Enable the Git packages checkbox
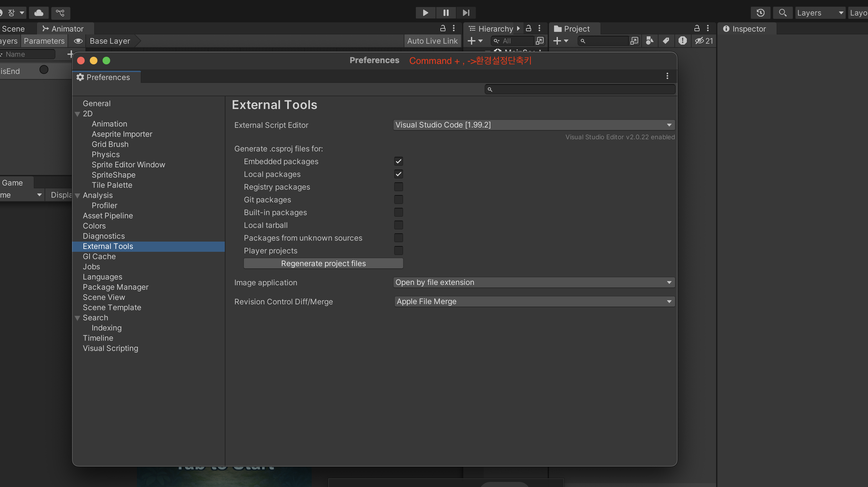The image size is (868, 487). click(398, 200)
